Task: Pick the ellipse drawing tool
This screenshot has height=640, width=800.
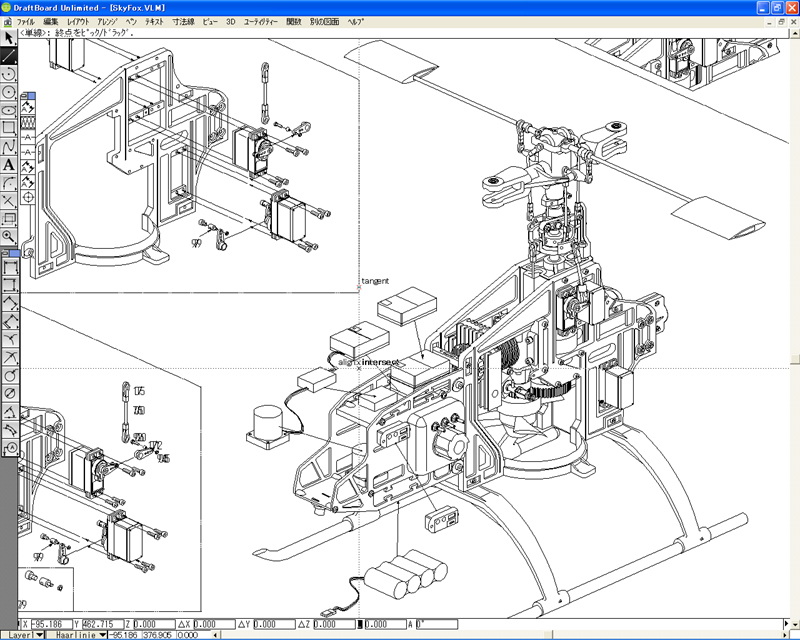Action: (9, 111)
